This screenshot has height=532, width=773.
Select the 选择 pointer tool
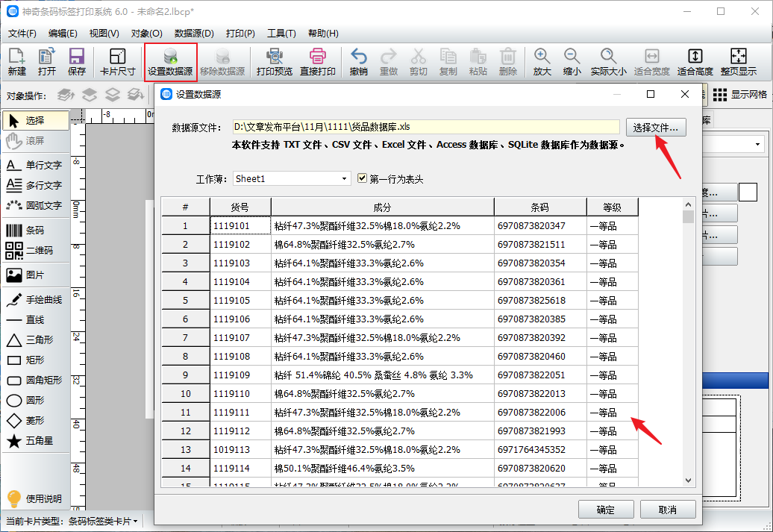pyautogui.click(x=36, y=120)
